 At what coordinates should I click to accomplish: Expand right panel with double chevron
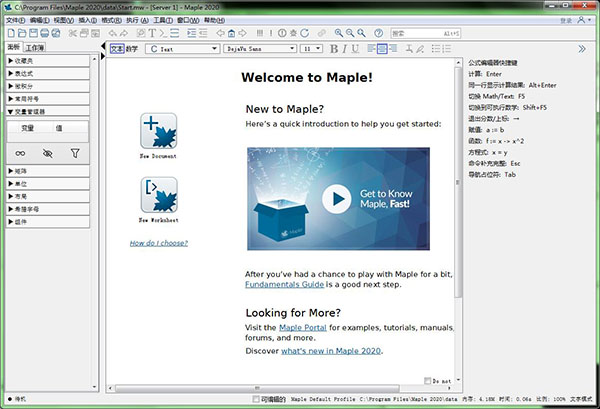pos(582,49)
